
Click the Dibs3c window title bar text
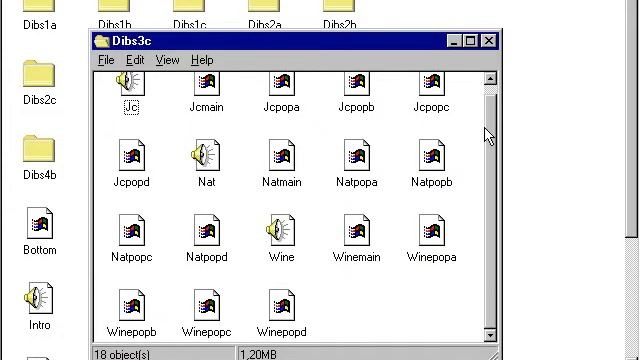[131, 41]
